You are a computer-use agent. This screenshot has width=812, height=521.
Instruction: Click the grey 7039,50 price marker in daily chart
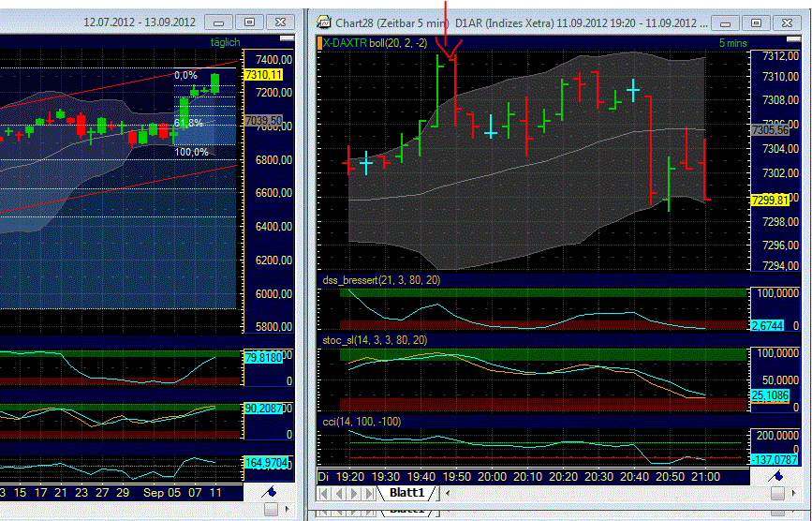click(x=263, y=121)
